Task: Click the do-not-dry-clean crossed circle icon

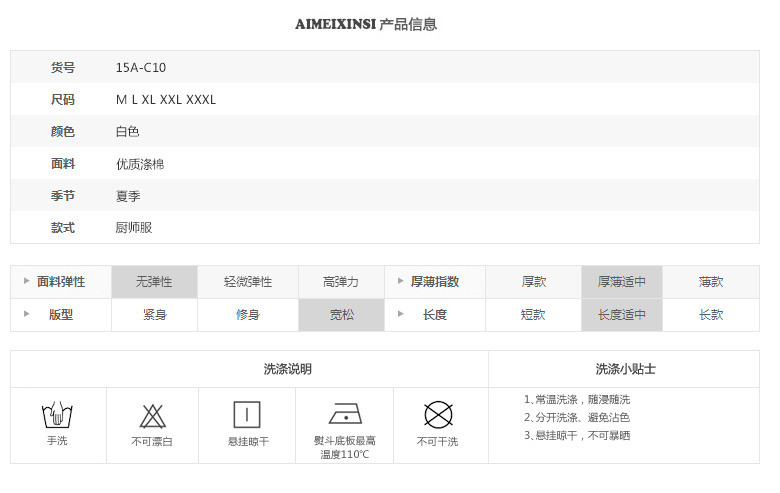Action: [438, 414]
